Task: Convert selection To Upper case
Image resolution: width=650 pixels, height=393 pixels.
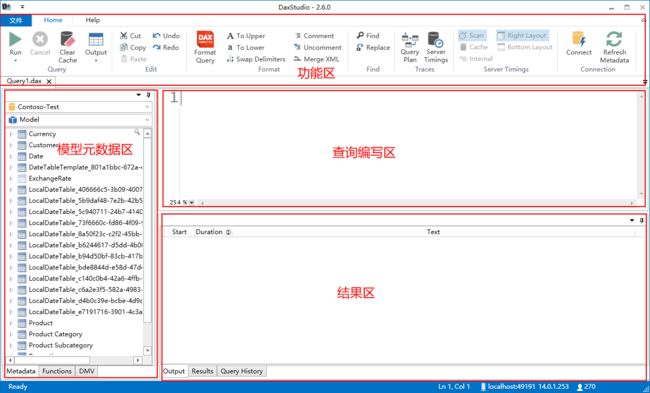Action: (245, 36)
